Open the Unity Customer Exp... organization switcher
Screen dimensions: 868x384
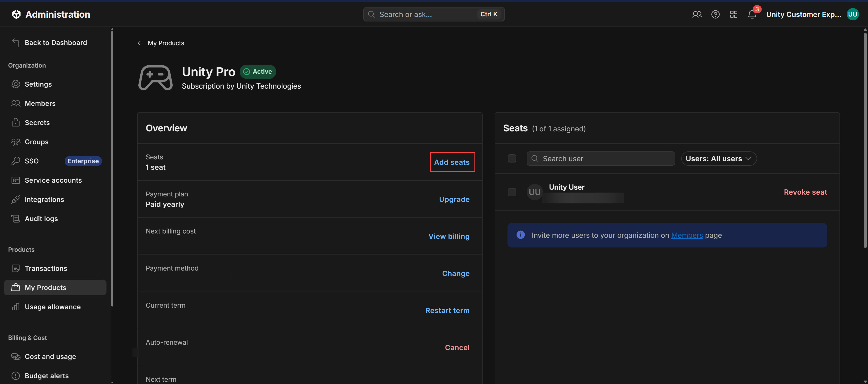(803, 14)
